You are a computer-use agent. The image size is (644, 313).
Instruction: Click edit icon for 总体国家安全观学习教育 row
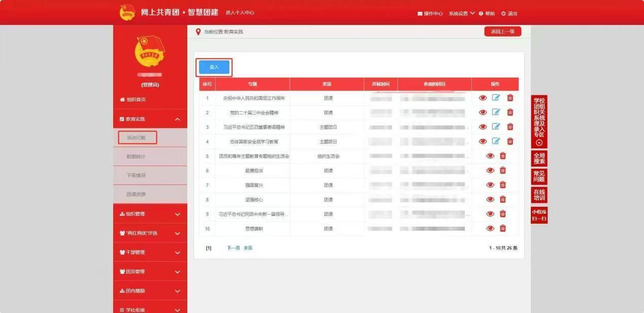click(496, 141)
